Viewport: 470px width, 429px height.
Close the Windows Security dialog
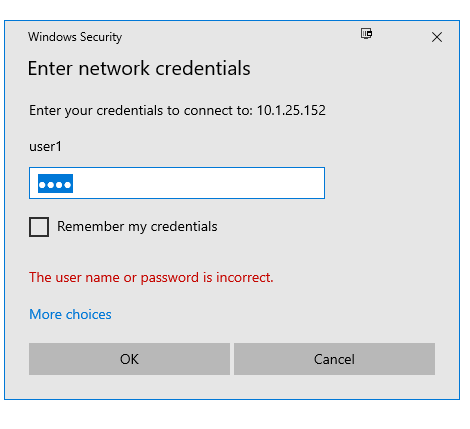[x=437, y=37]
